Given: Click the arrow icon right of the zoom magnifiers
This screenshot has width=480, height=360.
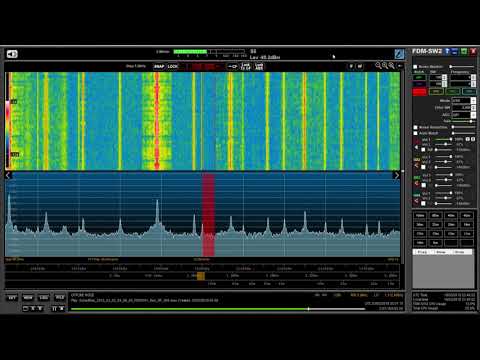Looking at the screenshot, I should pos(400,66).
